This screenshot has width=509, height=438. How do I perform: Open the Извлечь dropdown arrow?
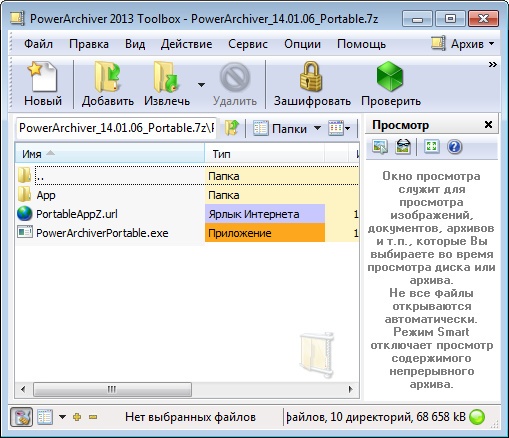click(x=201, y=85)
